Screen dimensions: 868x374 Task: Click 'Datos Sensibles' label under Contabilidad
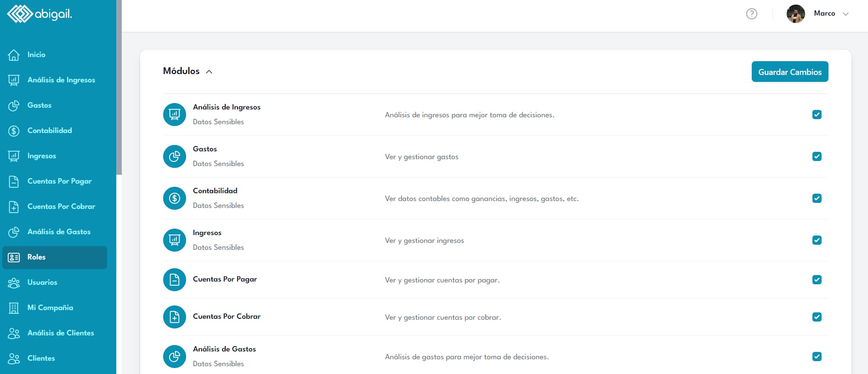218,206
